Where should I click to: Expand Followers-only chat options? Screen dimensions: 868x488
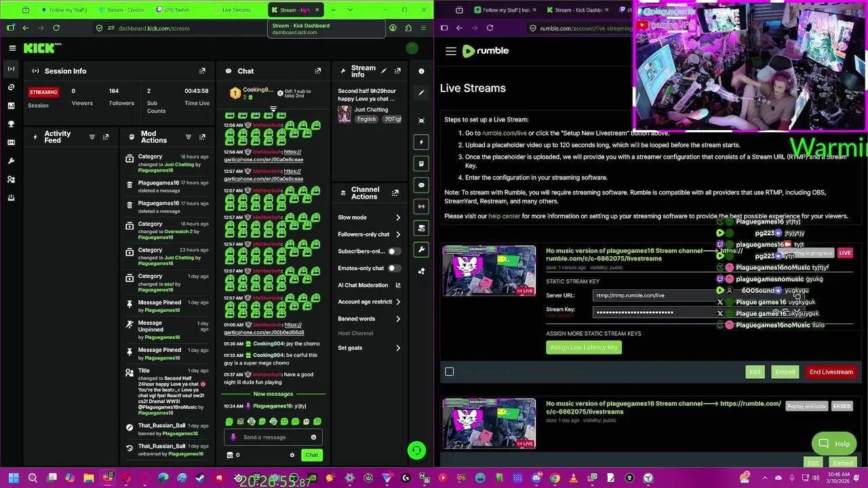pyautogui.click(x=369, y=235)
